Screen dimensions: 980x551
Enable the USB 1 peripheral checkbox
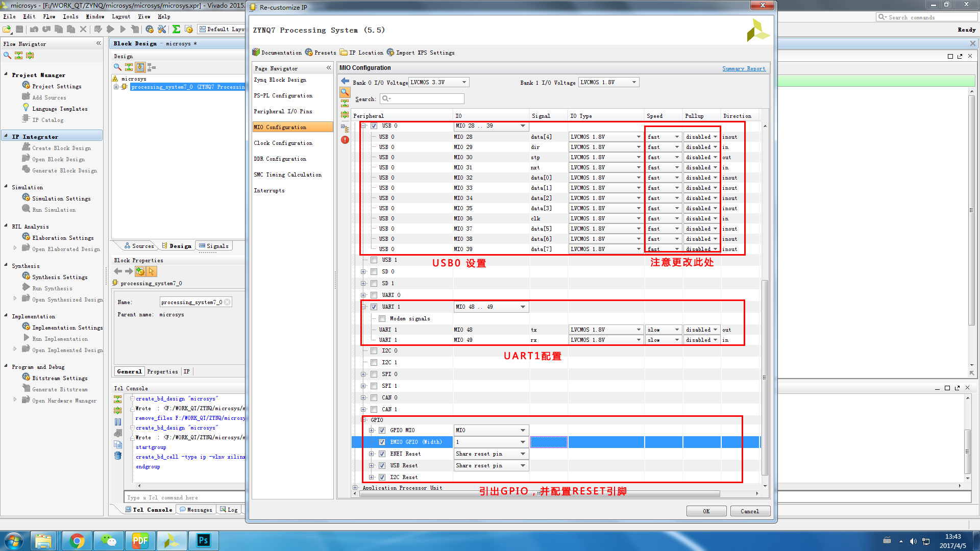point(374,260)
